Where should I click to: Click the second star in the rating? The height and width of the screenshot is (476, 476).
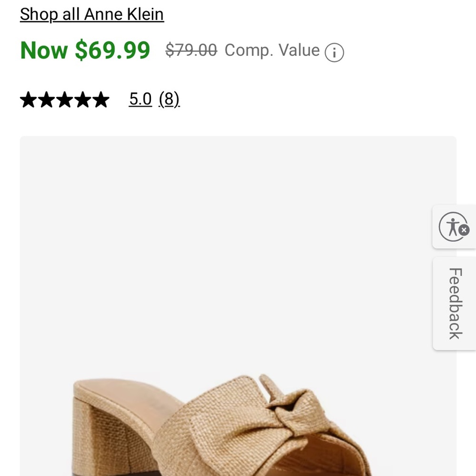point(47,99)
